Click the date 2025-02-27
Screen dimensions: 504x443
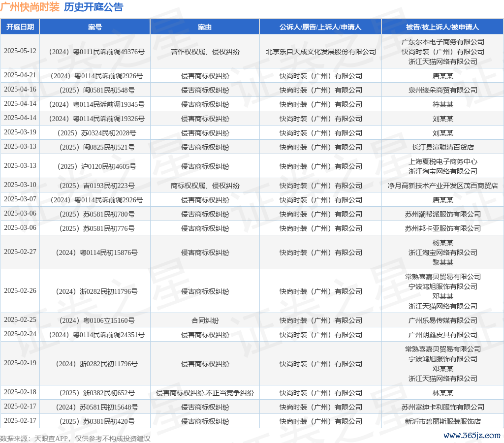20,252
